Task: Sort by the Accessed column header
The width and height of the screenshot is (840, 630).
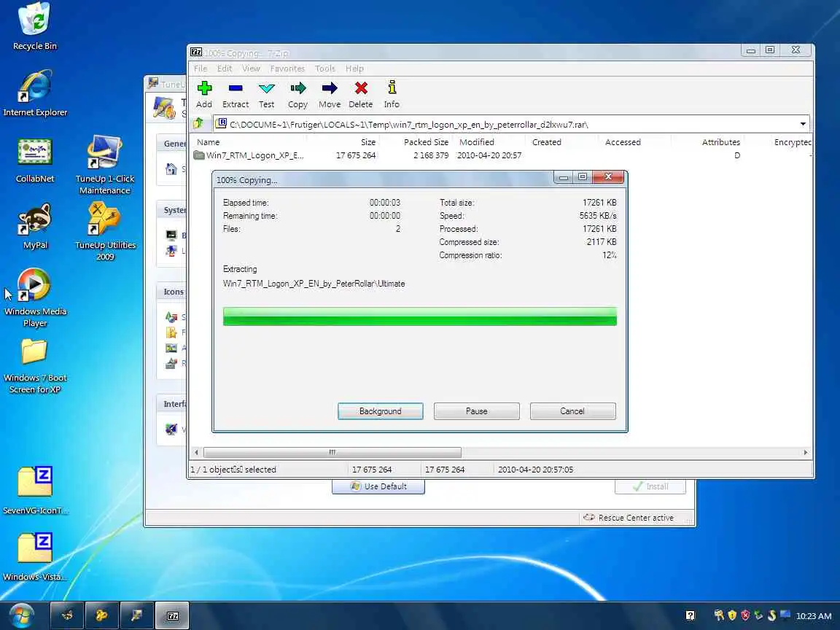Action: [623, 142]
